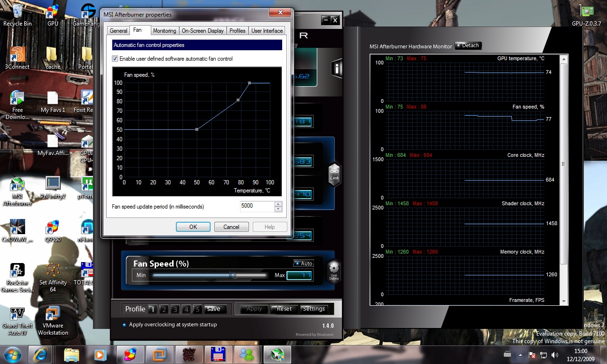Open Internet Explorer from taskbar
The image size is (607, 364).
[x=40, y=354]
